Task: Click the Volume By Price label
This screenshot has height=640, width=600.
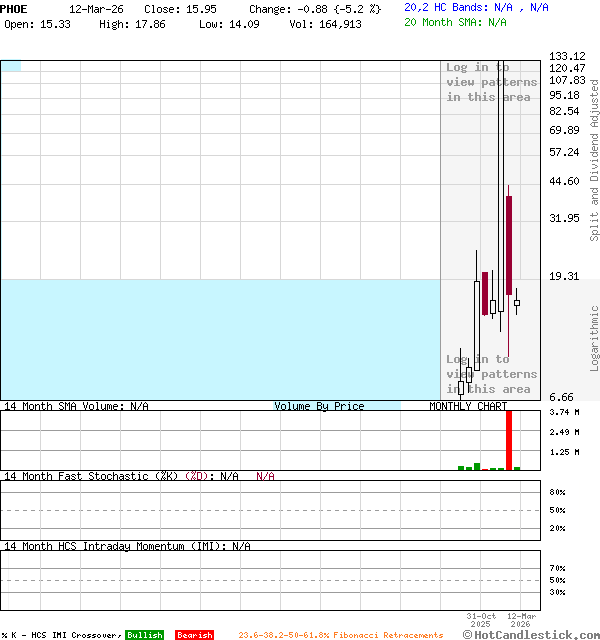Action: pyautogui.click(x=319, y=406)
